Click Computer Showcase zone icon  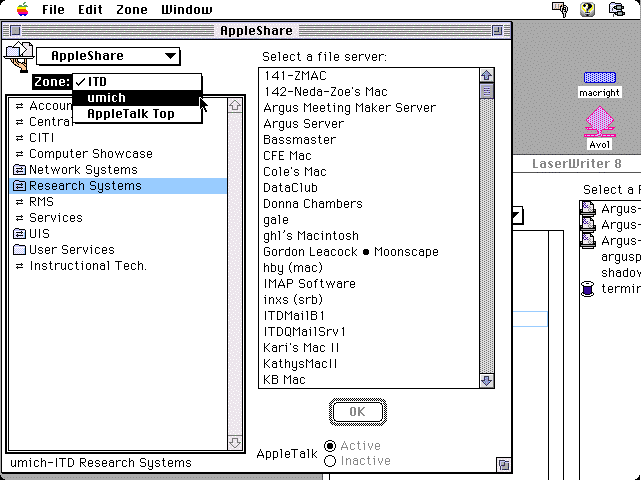(x=19, y=154)
